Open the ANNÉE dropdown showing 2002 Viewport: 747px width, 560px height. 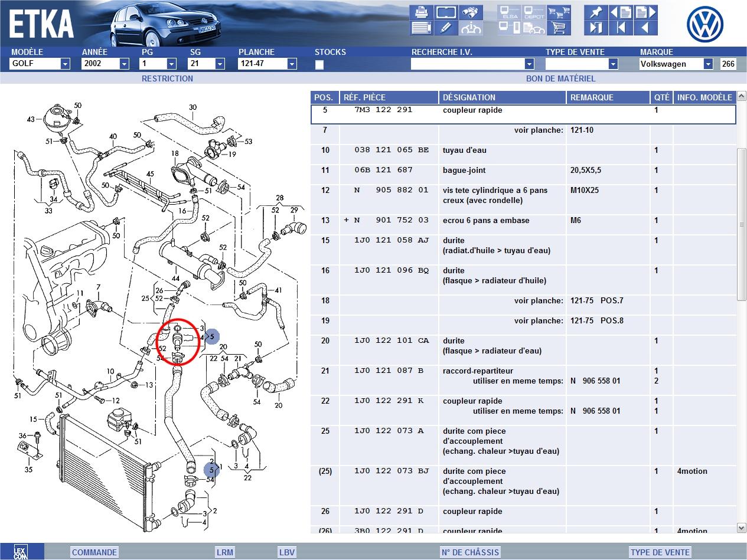124,64
